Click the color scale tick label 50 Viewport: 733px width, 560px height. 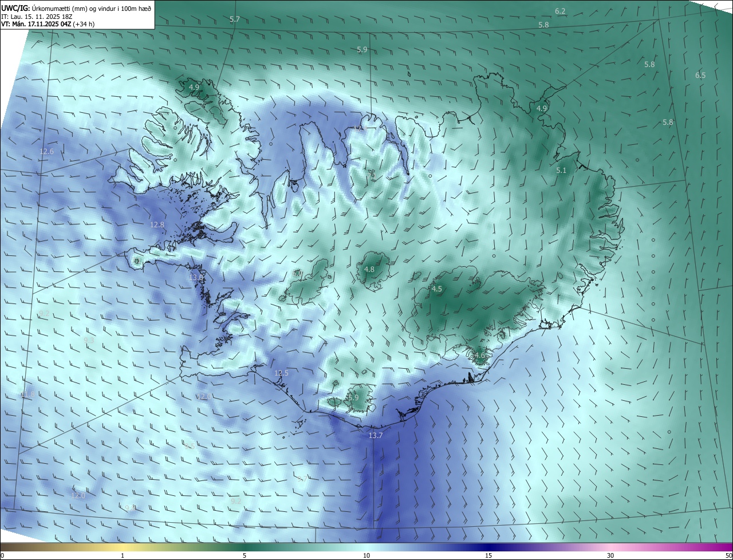728,555
